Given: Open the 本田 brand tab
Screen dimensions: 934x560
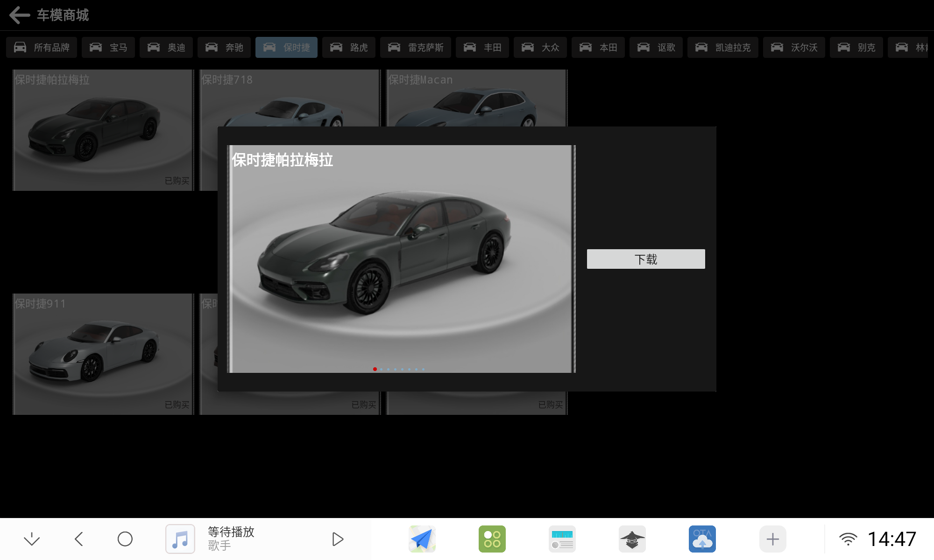Looking at the screenshot, I should tap(598, 47).
